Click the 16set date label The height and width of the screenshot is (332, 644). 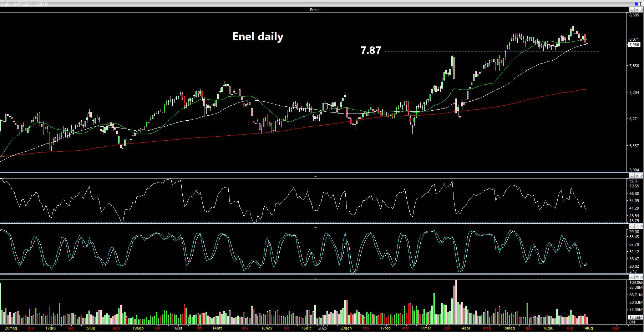point(177,328)
